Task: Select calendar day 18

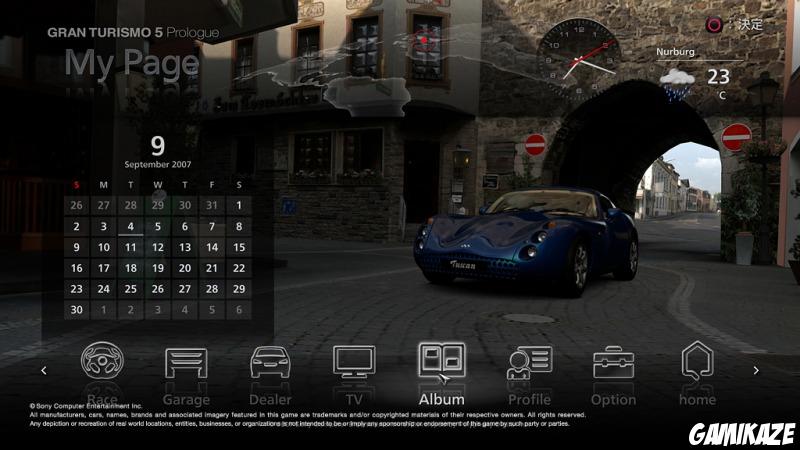Action: tap(131, 268)
